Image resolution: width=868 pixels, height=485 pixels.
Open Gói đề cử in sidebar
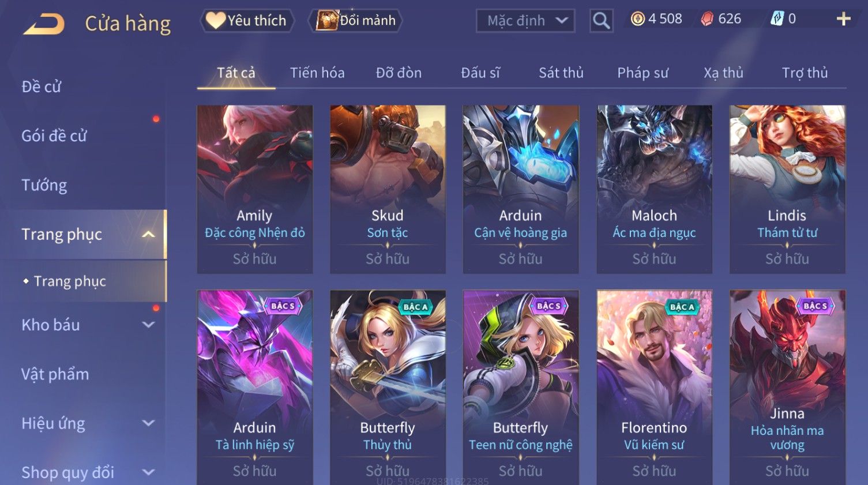click(x=54, y=136)
